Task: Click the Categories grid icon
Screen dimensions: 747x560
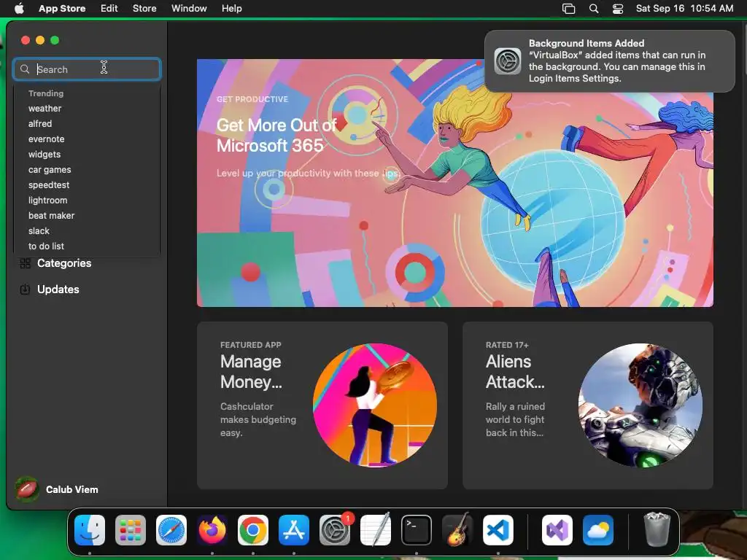Action: [26, 263]
